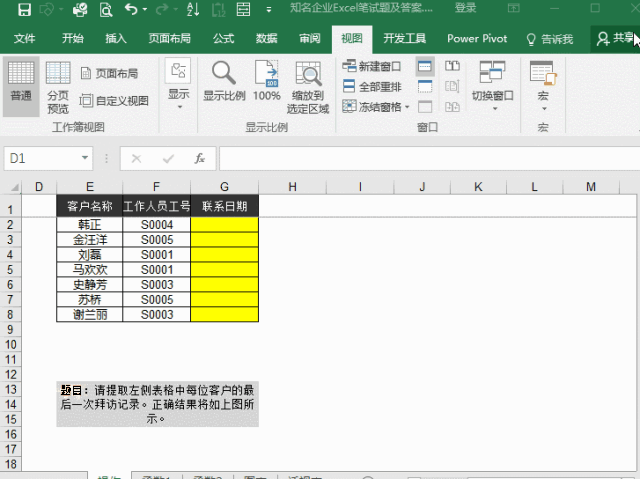The image size is (640, 479).
Task: Select the yellow cell in 史静芳 row
Action: (224, 284)
